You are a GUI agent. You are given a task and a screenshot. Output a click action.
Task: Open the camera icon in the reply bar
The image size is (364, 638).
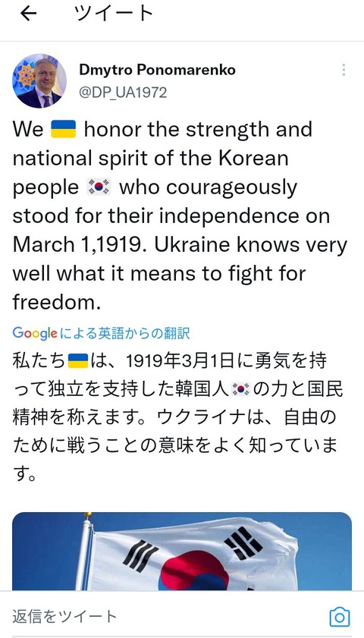(x=339, y=617)
